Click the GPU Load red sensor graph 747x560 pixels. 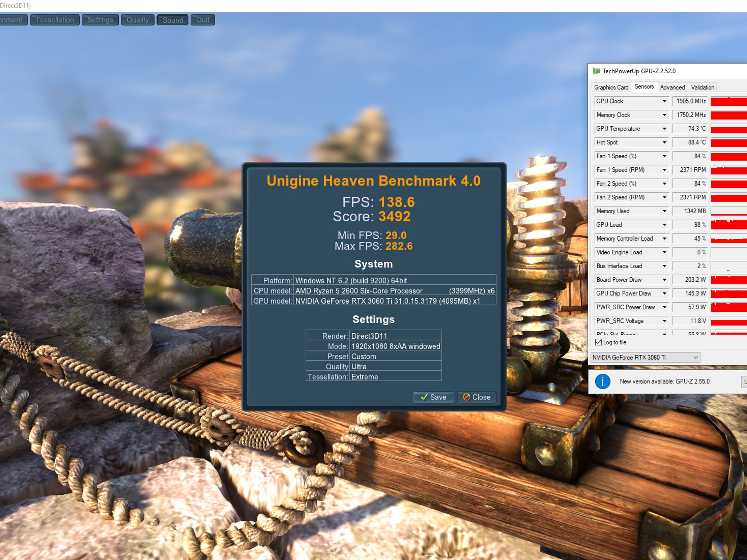click(x=729, y=225)
